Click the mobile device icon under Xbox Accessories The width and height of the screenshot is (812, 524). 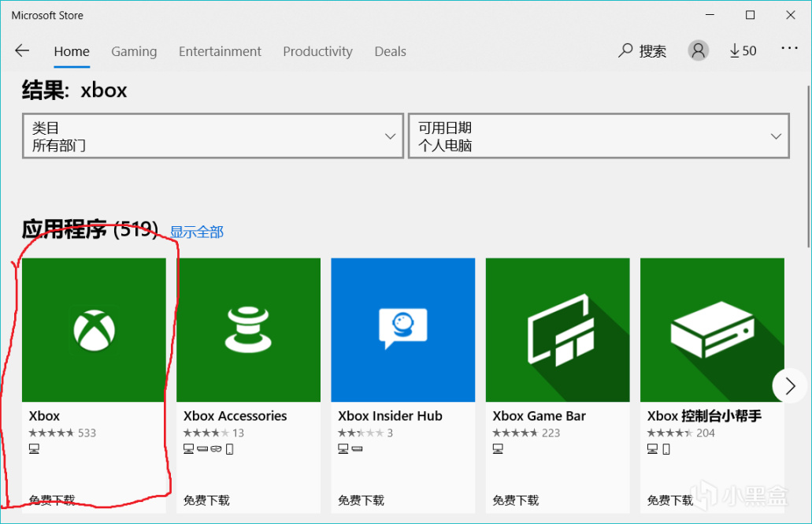(230, 449)
